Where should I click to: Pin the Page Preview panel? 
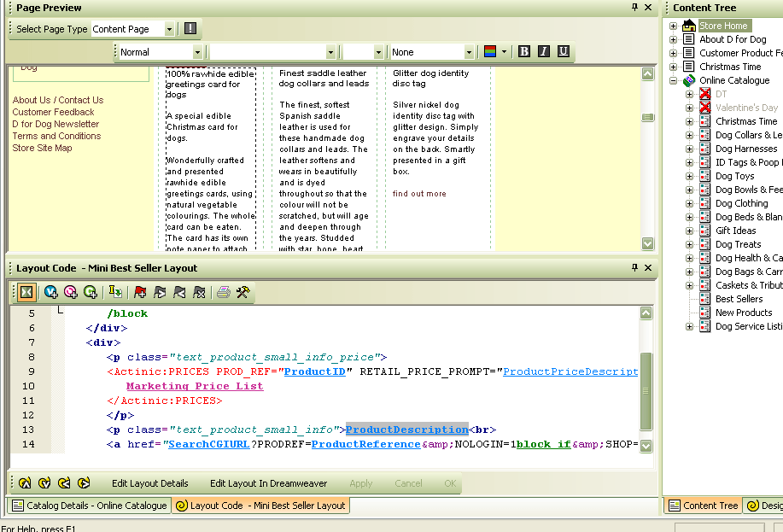pyautogui.click(x=634, y=8)
